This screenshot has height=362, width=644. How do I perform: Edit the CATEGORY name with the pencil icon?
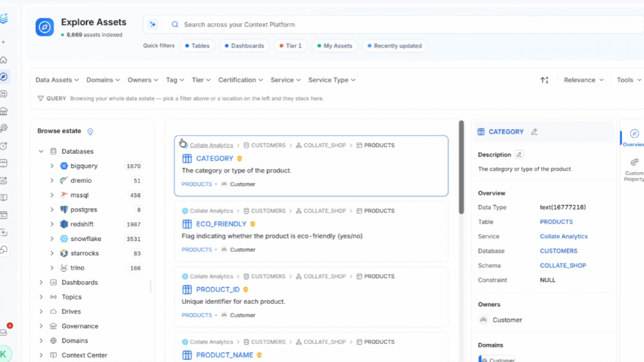pos(534,132)
